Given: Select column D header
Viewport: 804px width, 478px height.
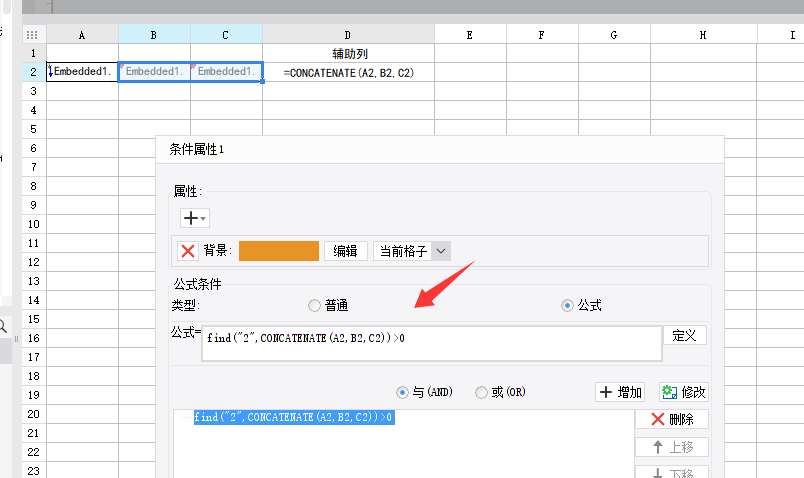Looking at the screenshot, I should [348, 35].
